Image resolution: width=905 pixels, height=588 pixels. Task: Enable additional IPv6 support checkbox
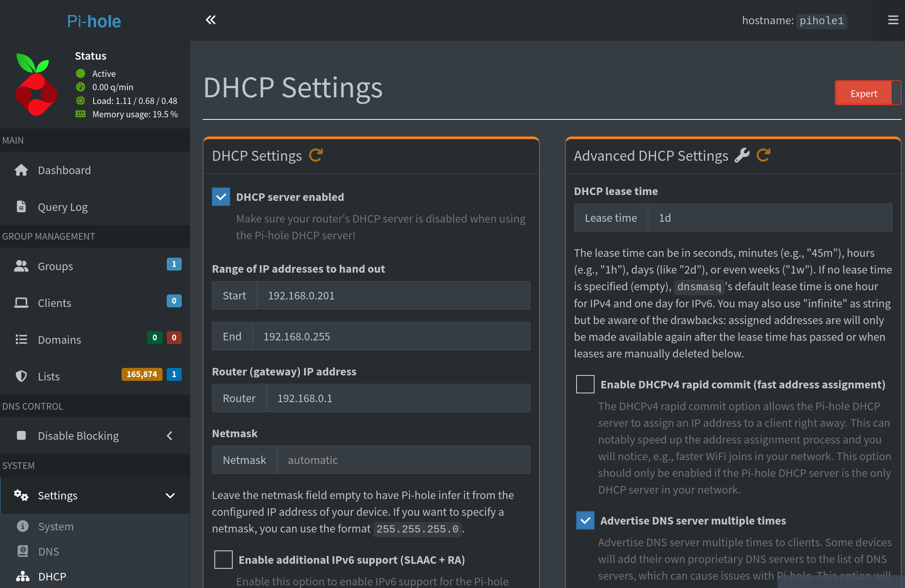click(223, 560)
